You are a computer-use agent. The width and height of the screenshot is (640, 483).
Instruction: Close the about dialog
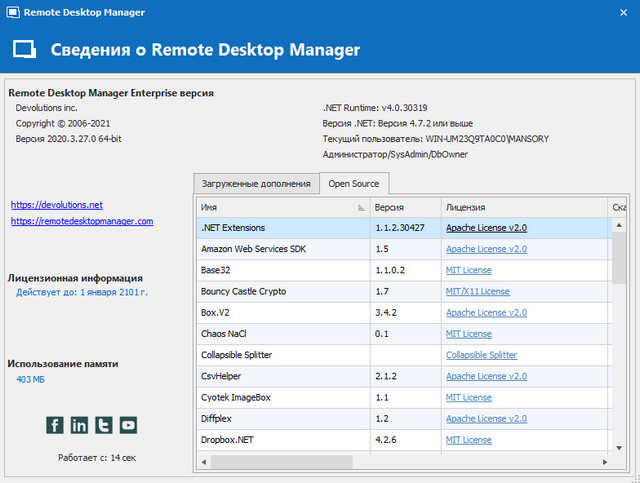(x=623, y=13)
